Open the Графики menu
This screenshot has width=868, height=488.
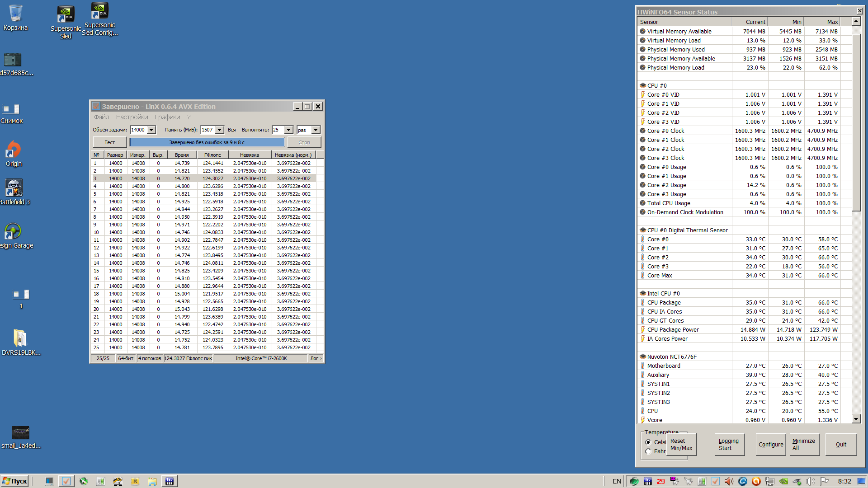167,117
